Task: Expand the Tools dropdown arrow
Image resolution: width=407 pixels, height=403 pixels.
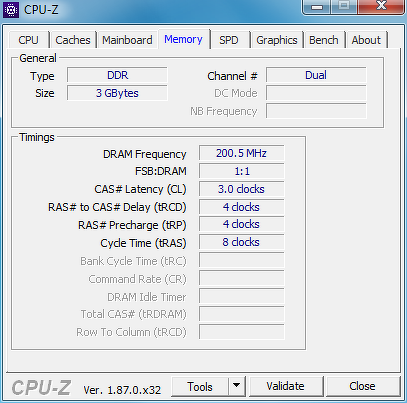Action: click(237, 387)
